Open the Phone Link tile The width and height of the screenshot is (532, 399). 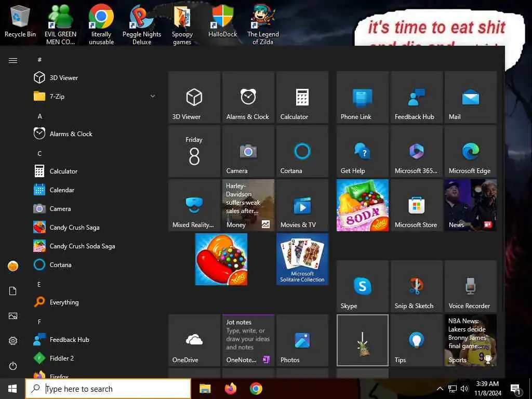point(362,97)
